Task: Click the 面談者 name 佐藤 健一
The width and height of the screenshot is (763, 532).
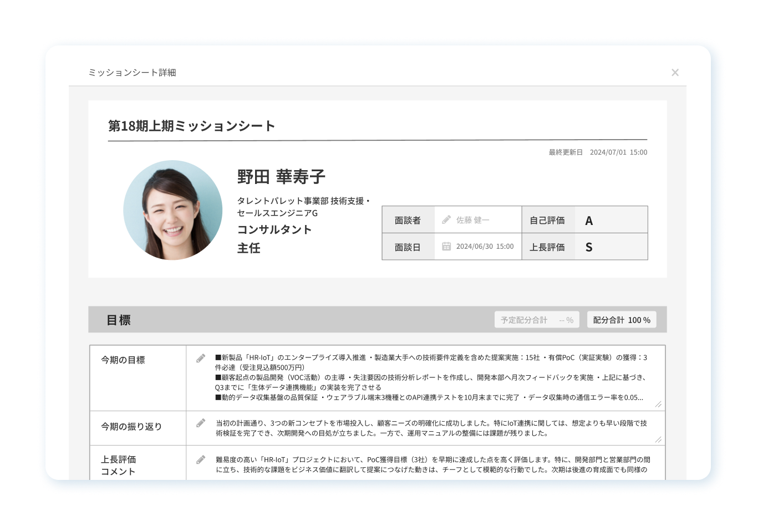Action: (x=472, y=220)
